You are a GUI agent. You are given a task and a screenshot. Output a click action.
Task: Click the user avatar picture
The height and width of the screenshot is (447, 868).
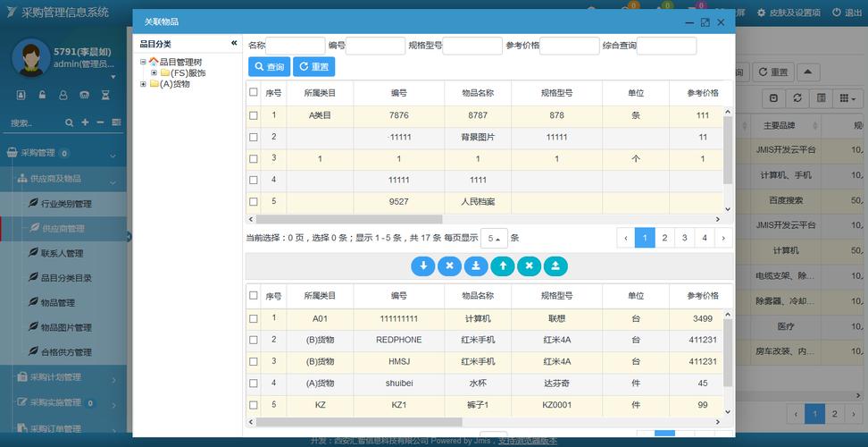pos(31,57)
